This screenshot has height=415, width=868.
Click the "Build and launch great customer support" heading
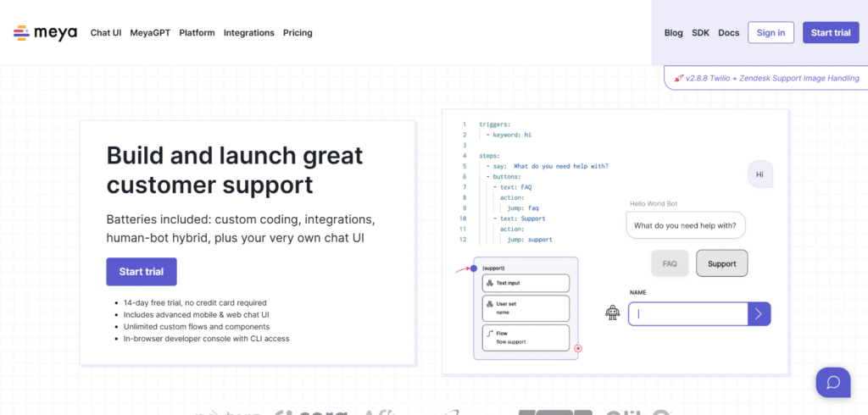click(x=235, y=170)
